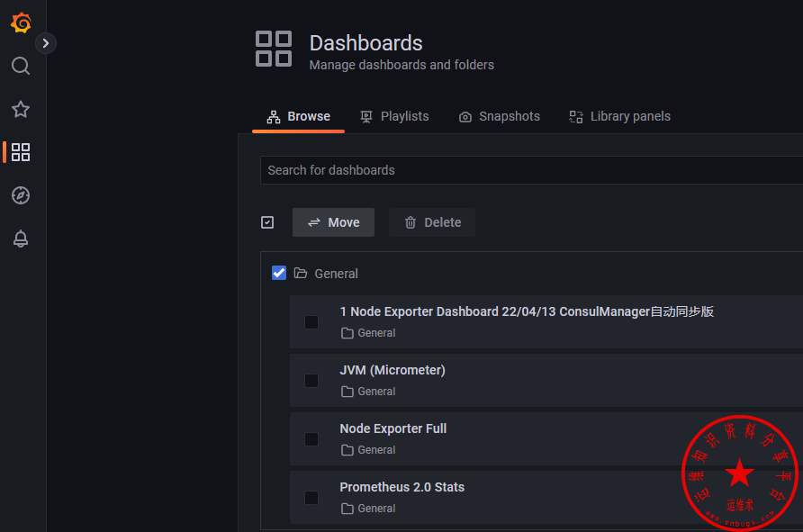
Task: Go to the Library panels tab
Action: 619,116
